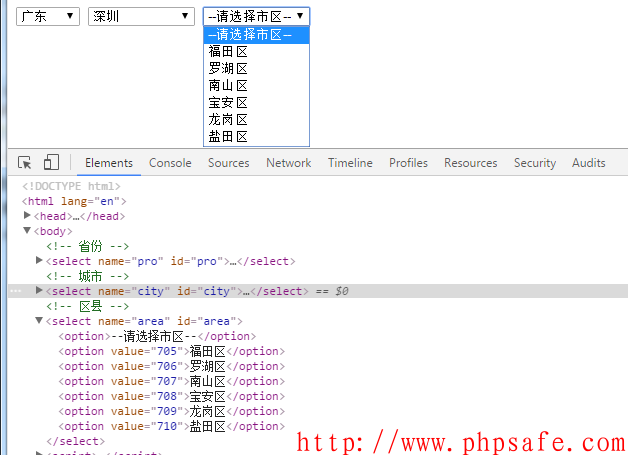Image resolution: width=628 pixels, height=455 pixels.
Task: Switch to the Resources tab
Action: [x=471, y=163]
